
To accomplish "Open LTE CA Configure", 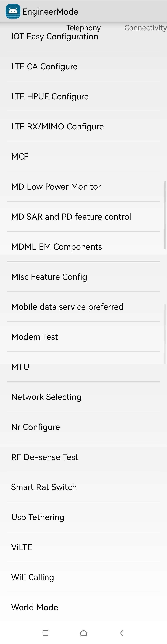I will [84, 66].
